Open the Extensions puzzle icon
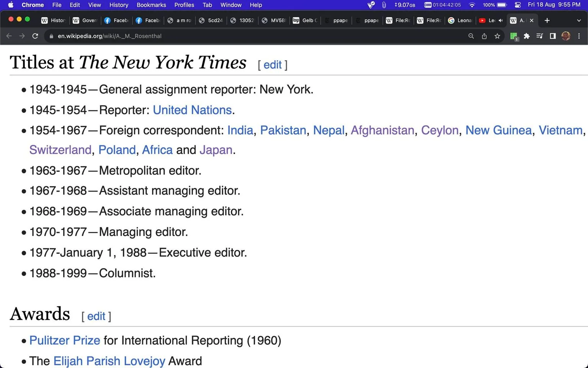 (527, 36)
